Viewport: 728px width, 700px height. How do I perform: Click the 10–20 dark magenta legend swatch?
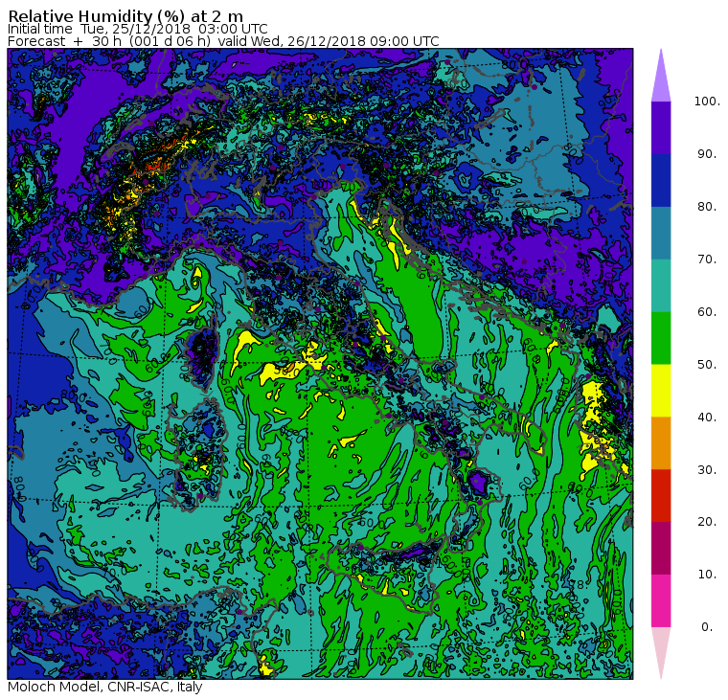coord(661,548)
